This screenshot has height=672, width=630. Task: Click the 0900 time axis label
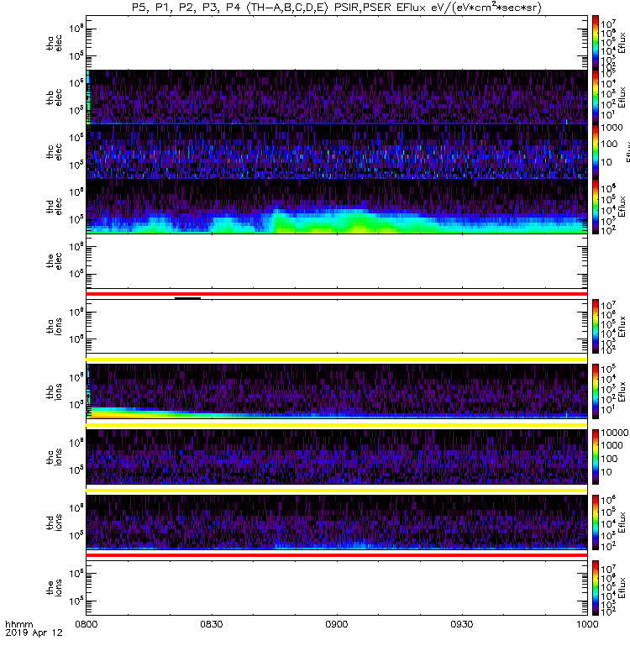coord(337,624)
